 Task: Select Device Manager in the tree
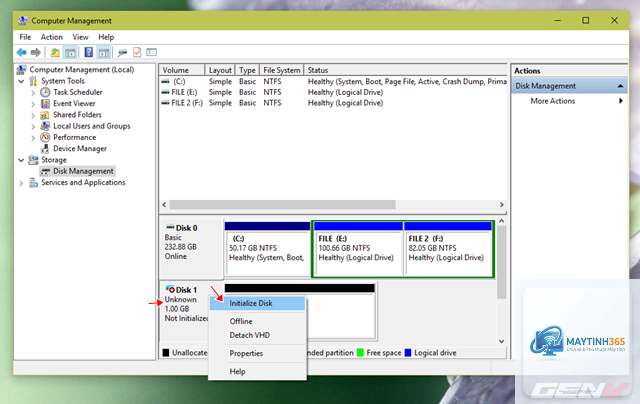click(x=80, y=149)
